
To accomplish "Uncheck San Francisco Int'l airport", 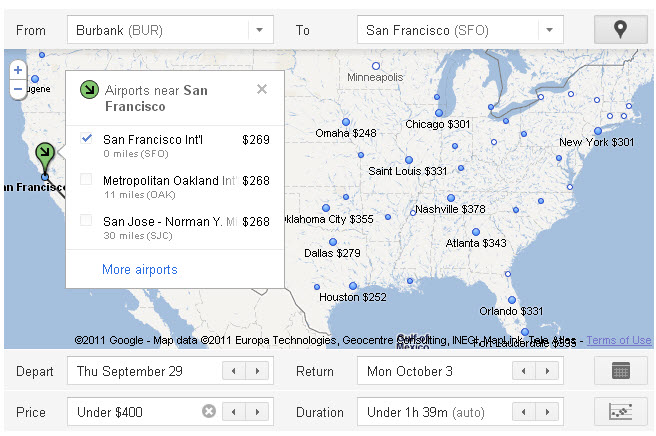I will point(86,138).
